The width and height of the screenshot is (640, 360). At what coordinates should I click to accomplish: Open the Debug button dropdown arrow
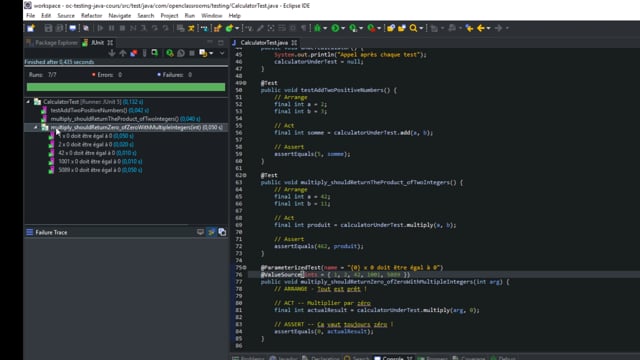click(x=325, y=28)
